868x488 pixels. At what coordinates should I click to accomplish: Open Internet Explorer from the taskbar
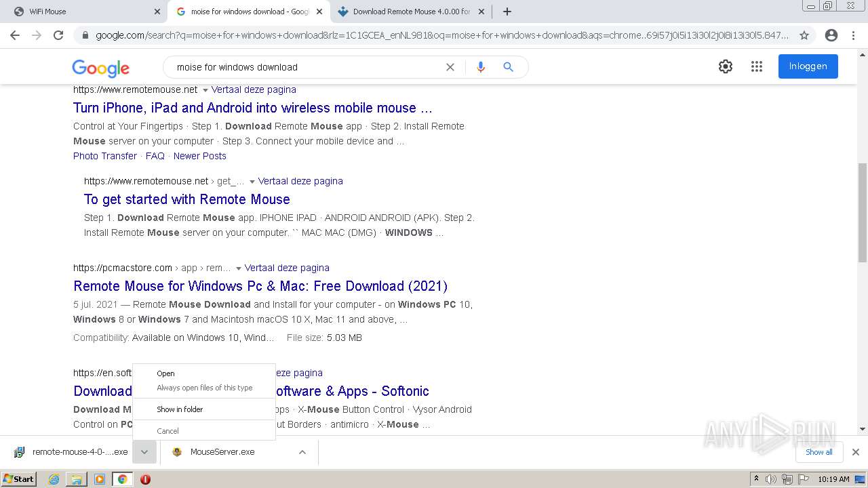[54, 479]
